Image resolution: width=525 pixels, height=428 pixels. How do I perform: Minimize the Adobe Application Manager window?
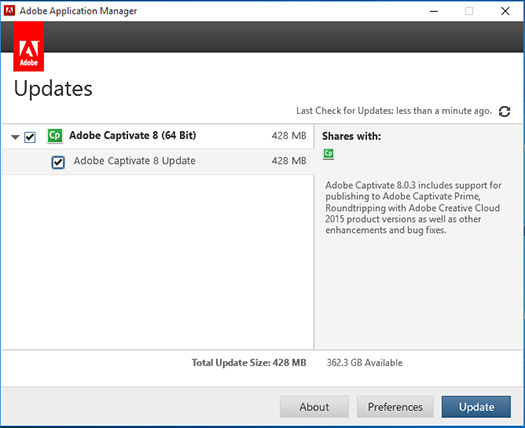tap(434, 11)
